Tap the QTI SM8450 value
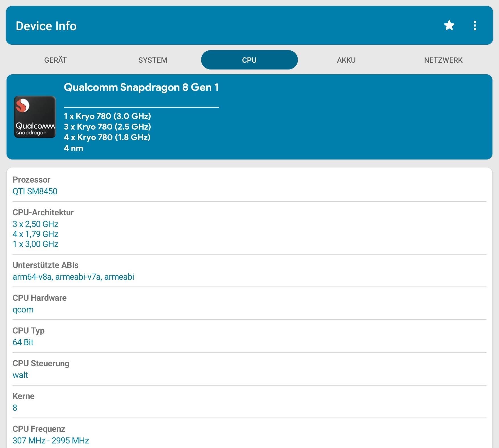 (35, 191)
